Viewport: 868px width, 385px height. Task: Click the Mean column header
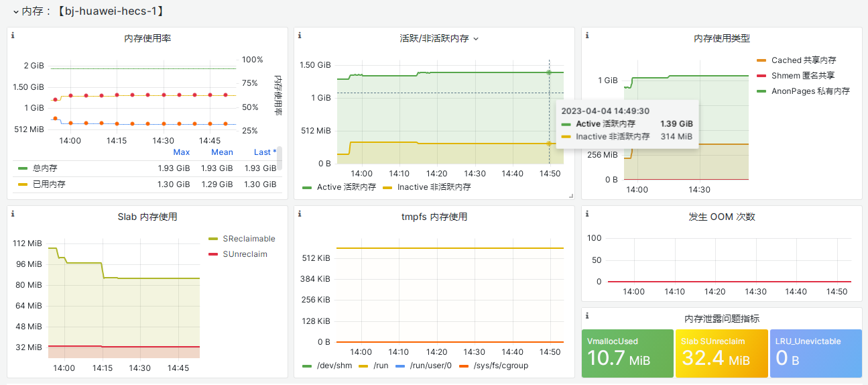coord(222,152)
